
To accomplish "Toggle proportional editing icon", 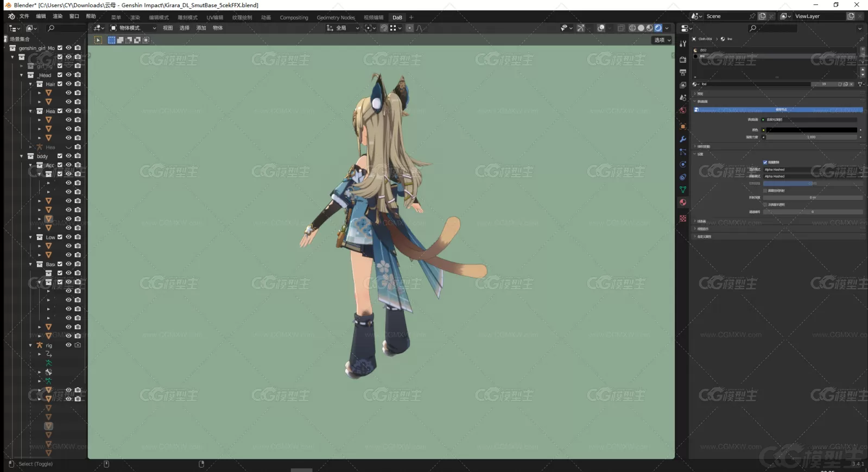I will coord(410,28).
